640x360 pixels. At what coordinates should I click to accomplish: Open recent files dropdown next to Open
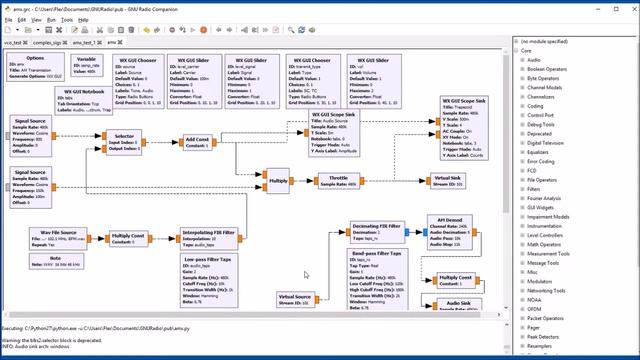pyautogui.click(x=38, y=30)
